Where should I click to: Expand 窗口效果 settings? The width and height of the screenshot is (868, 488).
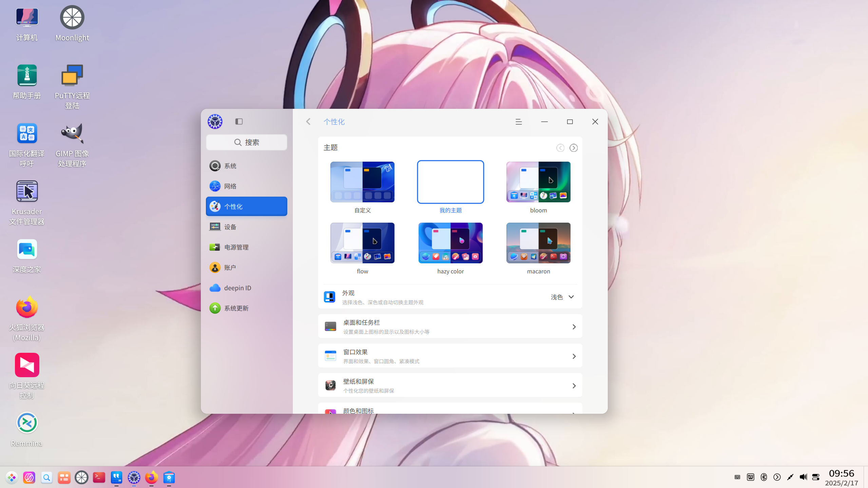(450, 356)
